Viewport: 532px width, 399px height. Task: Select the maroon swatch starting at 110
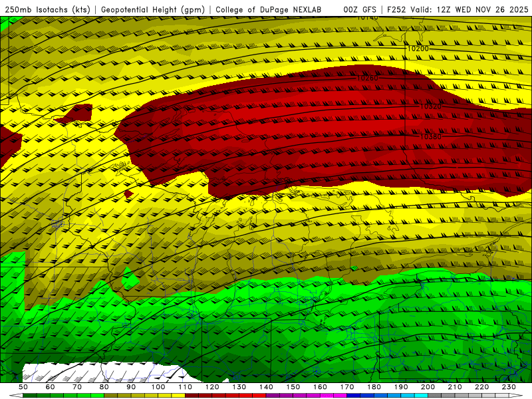tap(192, 396)
